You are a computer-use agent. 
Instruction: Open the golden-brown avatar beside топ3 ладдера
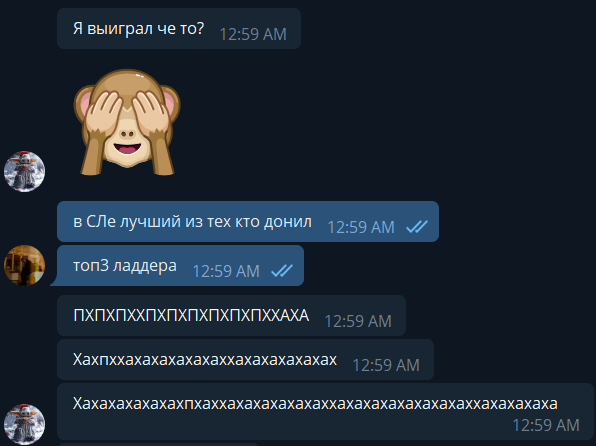point(24,265)
